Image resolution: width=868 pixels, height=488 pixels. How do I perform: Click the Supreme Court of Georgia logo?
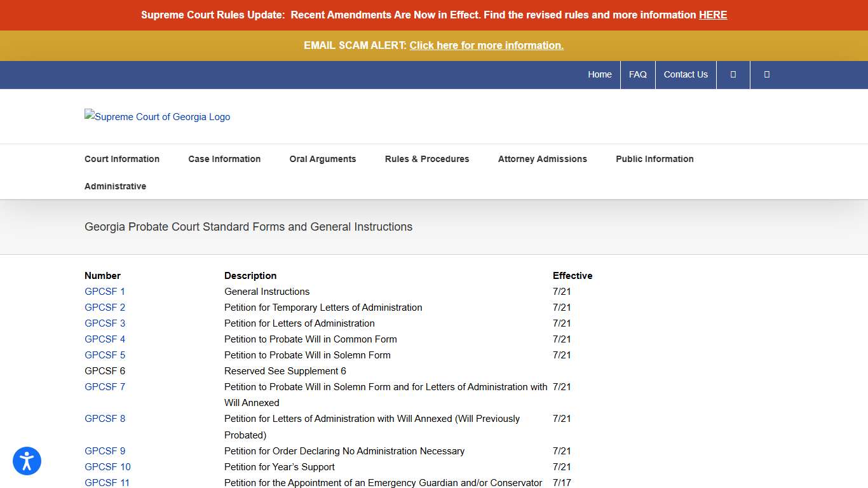tap(158, 117)
